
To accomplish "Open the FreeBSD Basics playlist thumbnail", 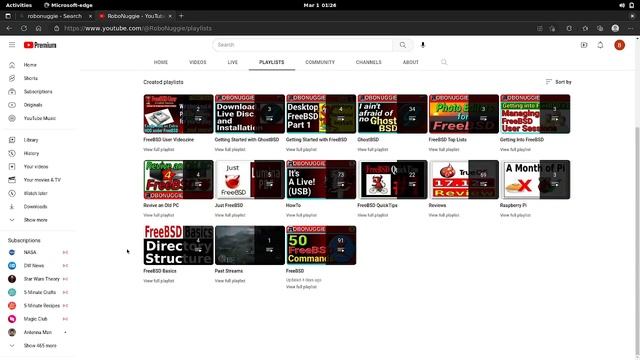I will [x=178, y=245].
